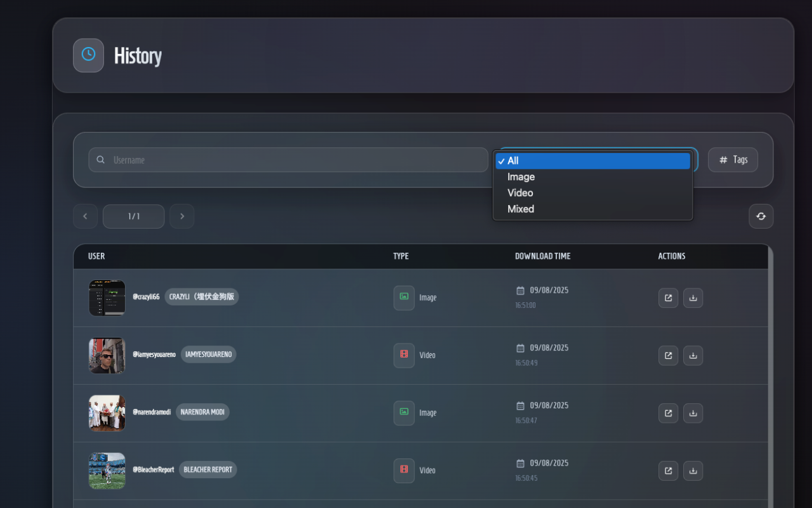Screen dimensions: 812x508
Task: Click the Image type icon for @crazyli66
Action: pos(404,298)
